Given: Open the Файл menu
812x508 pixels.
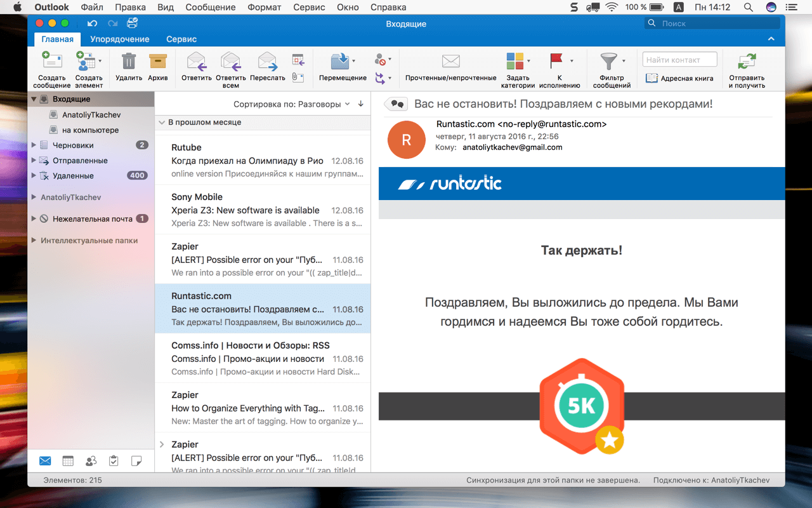Looking at the screenshot, I should (x=92, y=8).
